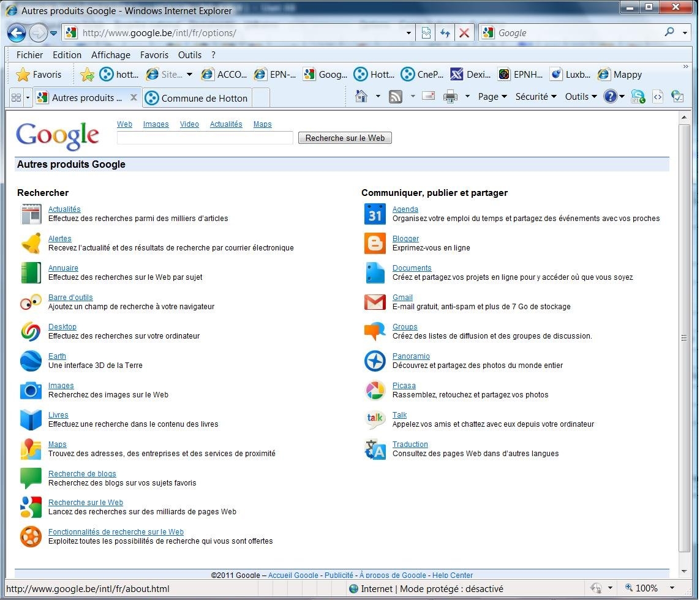
Task: Click the printer icon in toolbar
Action: (x=450, y=97)
